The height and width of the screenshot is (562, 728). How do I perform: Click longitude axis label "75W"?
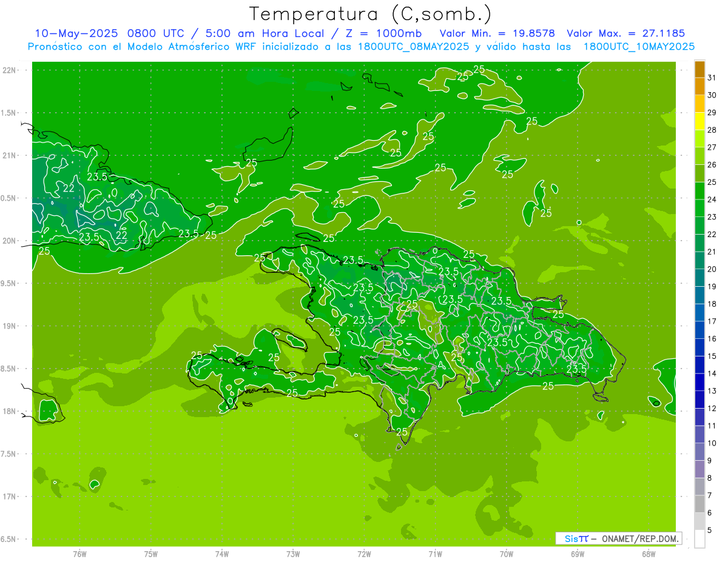[150, 554]
